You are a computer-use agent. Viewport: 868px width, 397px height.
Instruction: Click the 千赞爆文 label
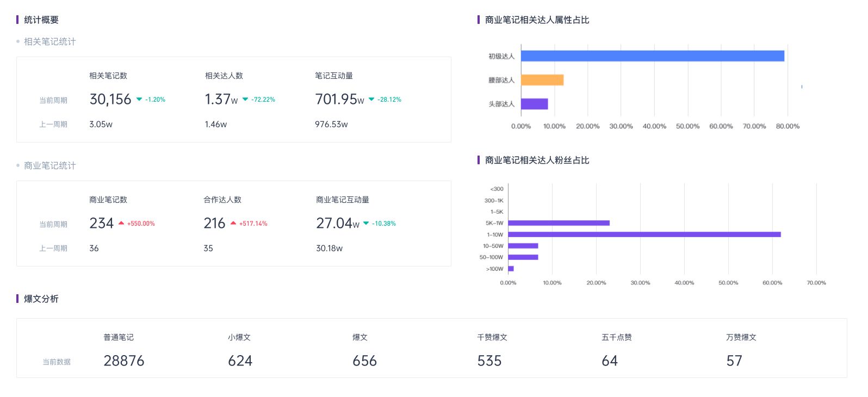(x=492, y=337)
